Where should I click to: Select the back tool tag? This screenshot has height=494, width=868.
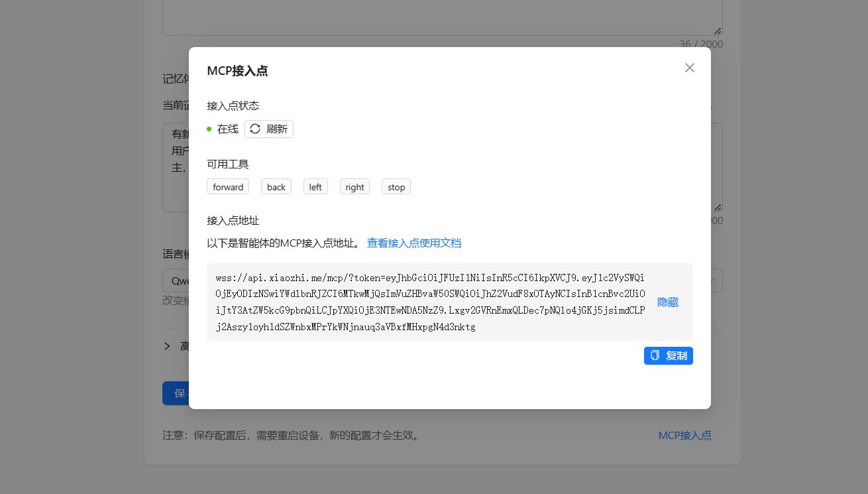276,187
